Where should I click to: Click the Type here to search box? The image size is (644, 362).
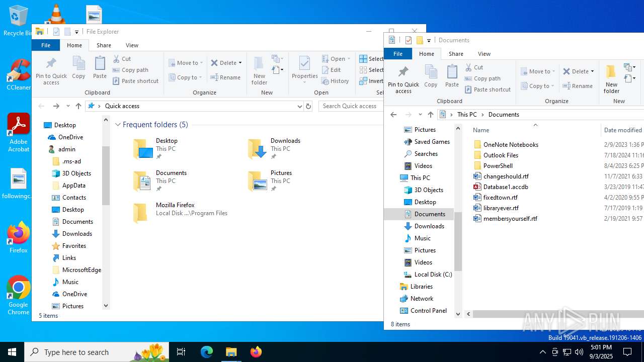(x=97, y=352)
